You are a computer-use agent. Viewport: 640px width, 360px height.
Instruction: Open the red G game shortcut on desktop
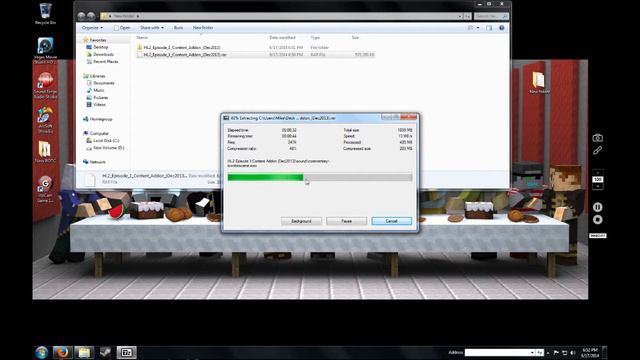click(x=45, y=189)
